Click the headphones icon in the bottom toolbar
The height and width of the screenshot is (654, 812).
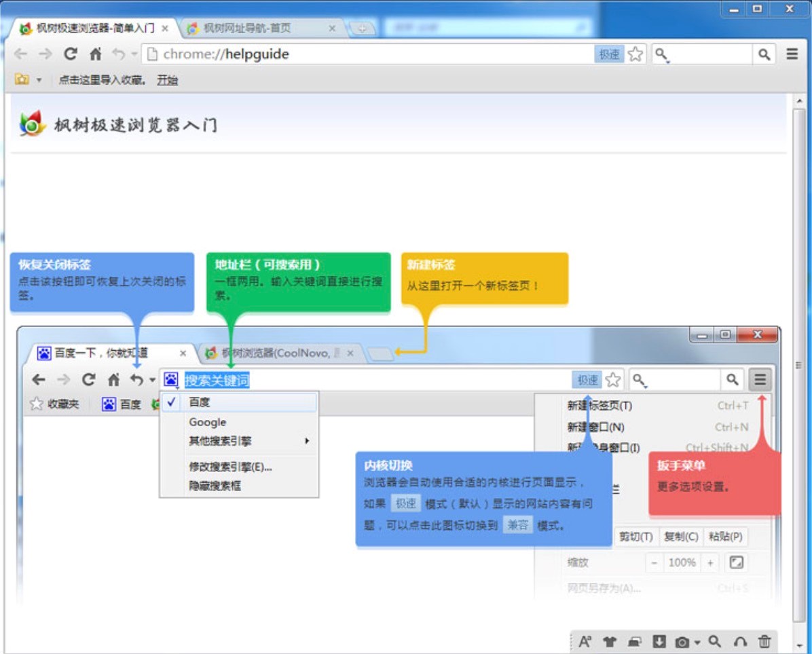[x=740, y=642]
